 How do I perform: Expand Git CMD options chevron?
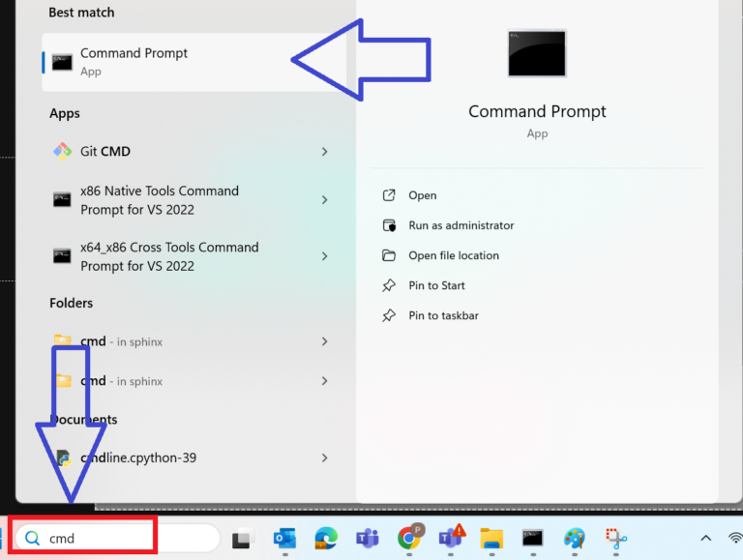click(324, 152)
